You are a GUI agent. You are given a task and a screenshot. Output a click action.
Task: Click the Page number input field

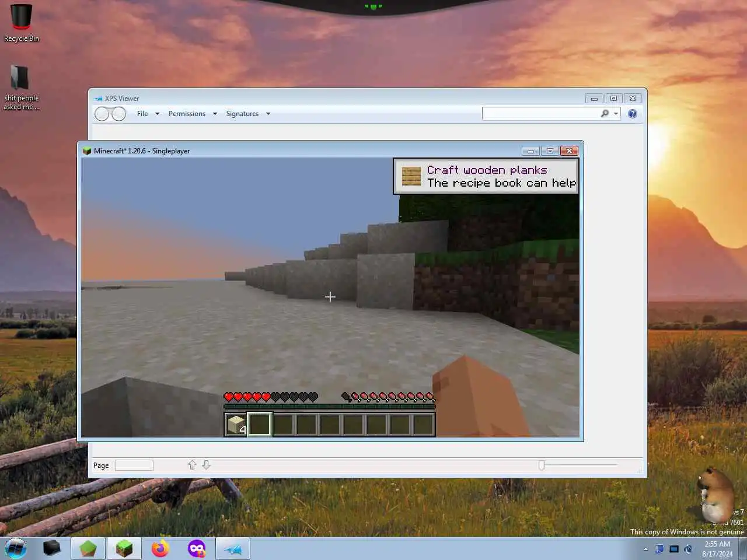[x=134, y=465]
